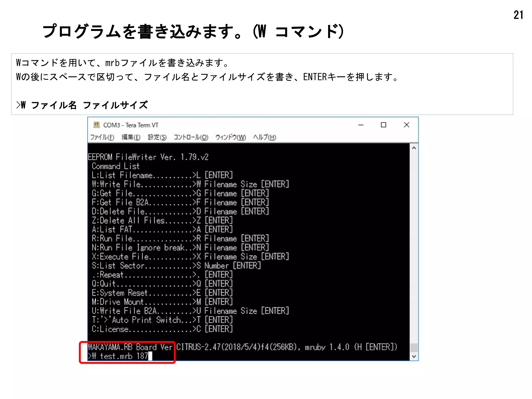
Task: Click the 'U:Write File B2A' command line
Action: coord(190,311)
